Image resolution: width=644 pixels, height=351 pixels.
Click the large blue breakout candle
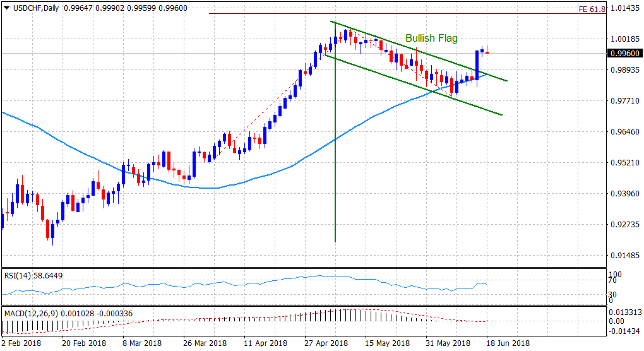tap(477, 62)
